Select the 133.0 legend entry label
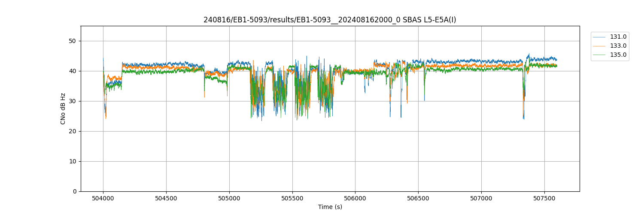 pos(618,46)
